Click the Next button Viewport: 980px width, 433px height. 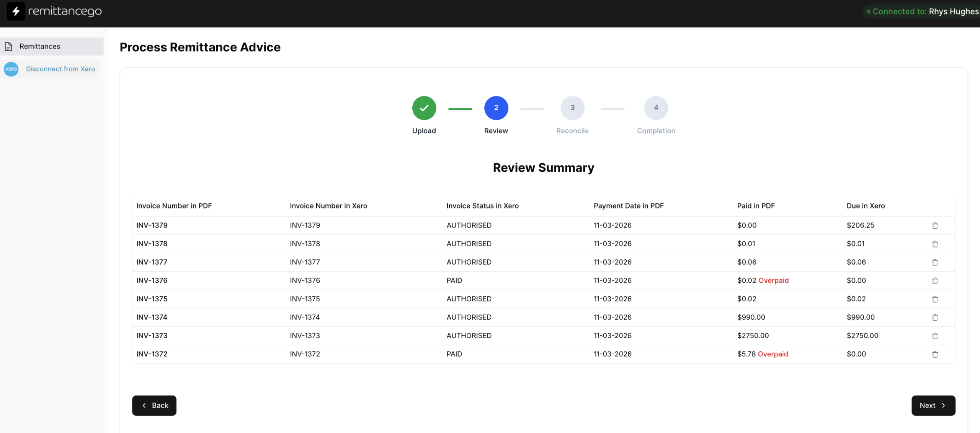click(x=933, y=405)
